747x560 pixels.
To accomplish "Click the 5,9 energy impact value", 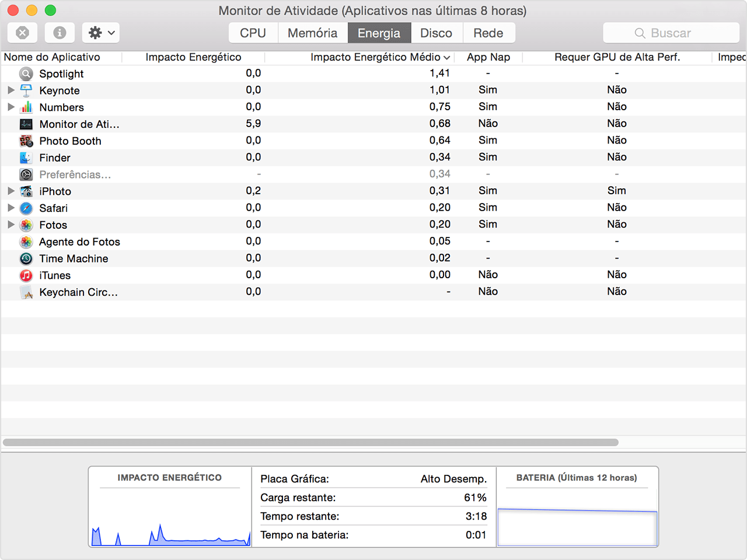I will coord(253,124).
